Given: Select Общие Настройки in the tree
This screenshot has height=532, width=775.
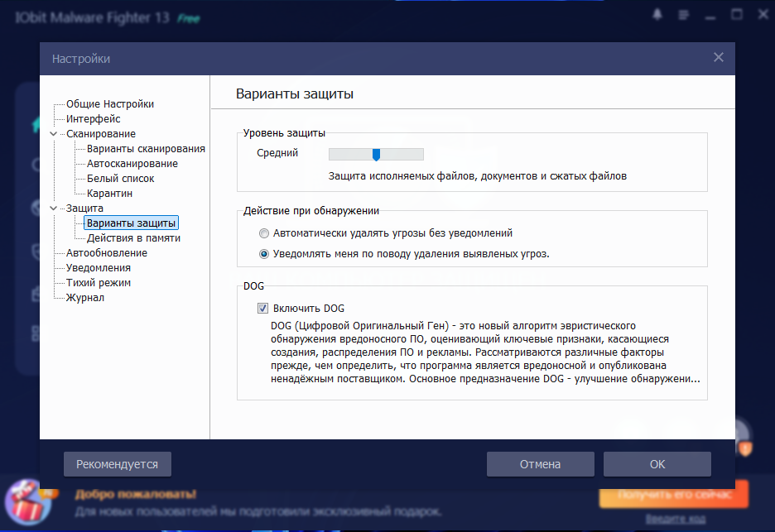Looking at the screenshot, I should pos(110,103).
